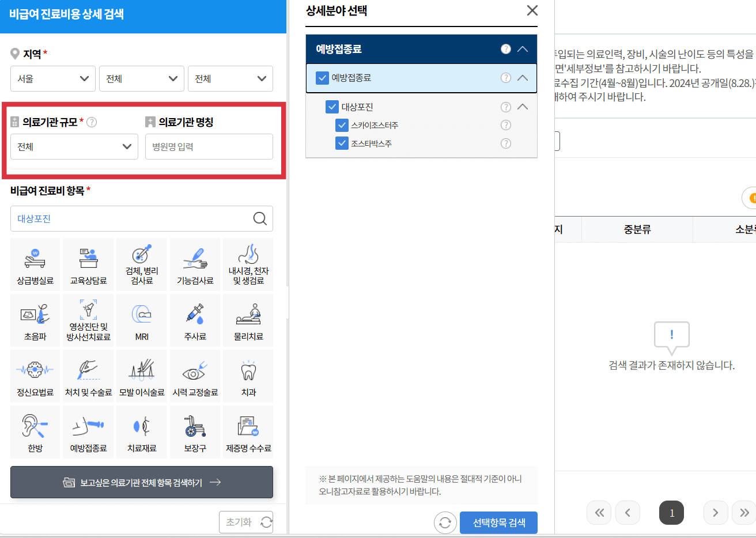
Task: Select the 한방 (oriental medicine) icon
Action: pos(35,432)
